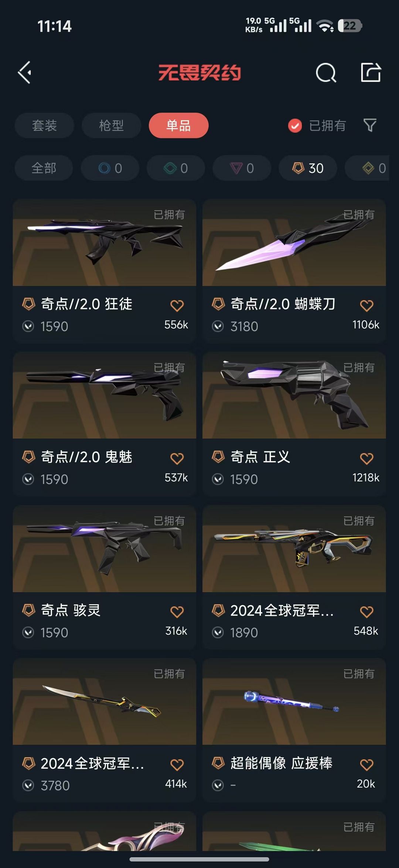The height and width of the screenshot is (868, 399).
Task: Select the green diamond rarity filter
Action: point(176,168)
